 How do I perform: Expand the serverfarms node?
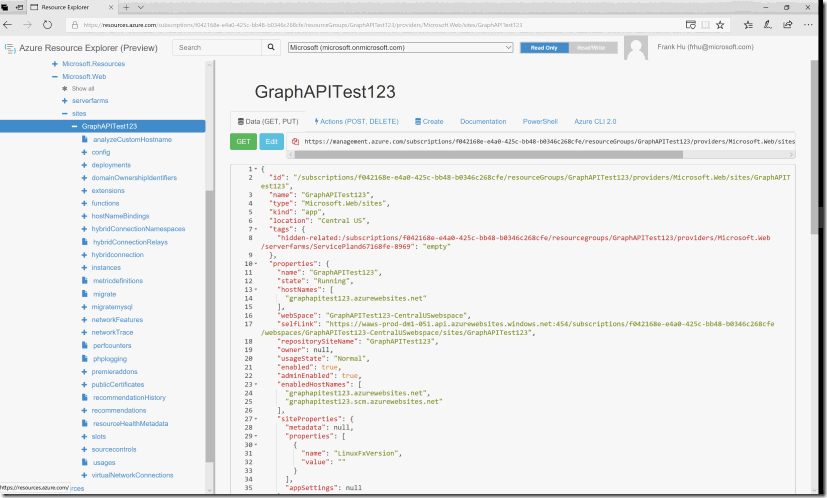(64, 101)
